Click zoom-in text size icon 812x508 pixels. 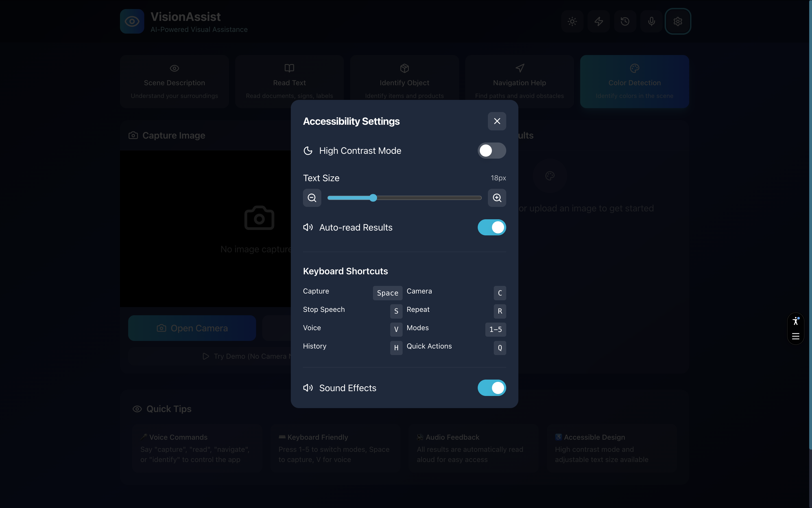[x=497, y=198]
